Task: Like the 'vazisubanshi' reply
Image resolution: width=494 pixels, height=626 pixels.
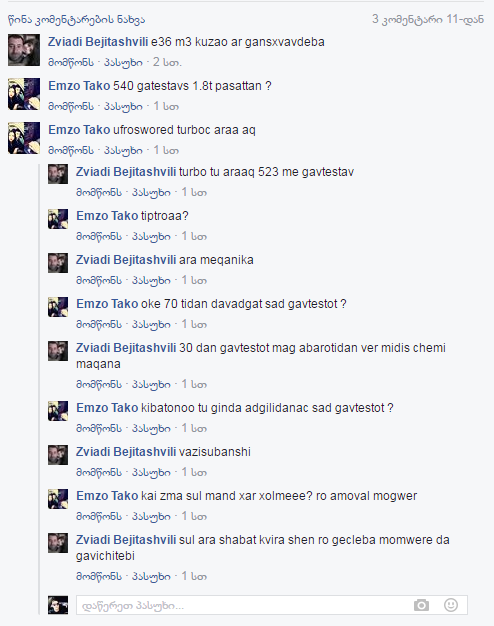Action: [x=99, y=472]
